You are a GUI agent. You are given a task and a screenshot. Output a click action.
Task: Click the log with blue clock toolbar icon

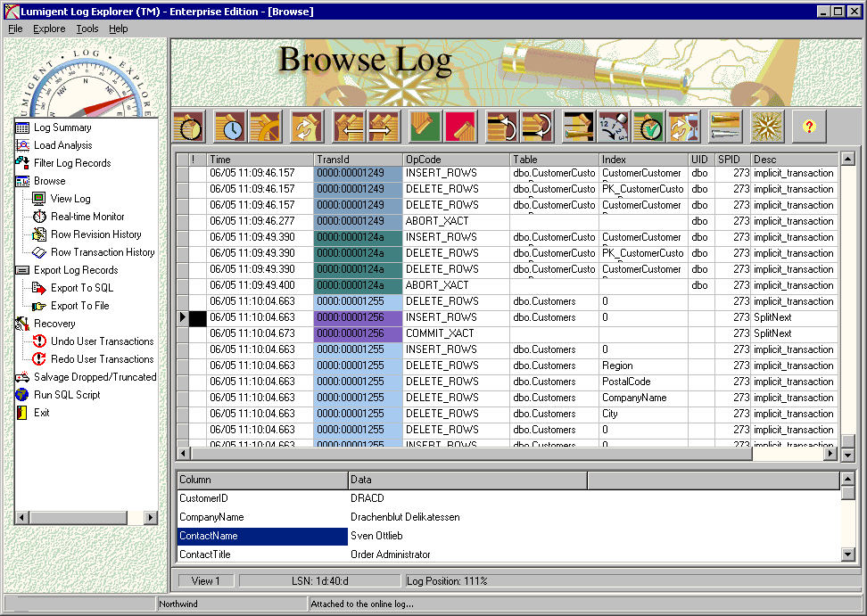coord(230,127)
